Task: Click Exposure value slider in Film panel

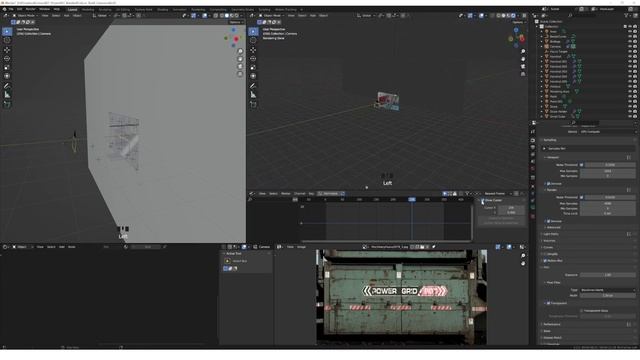Action: [x=607, y=275]
